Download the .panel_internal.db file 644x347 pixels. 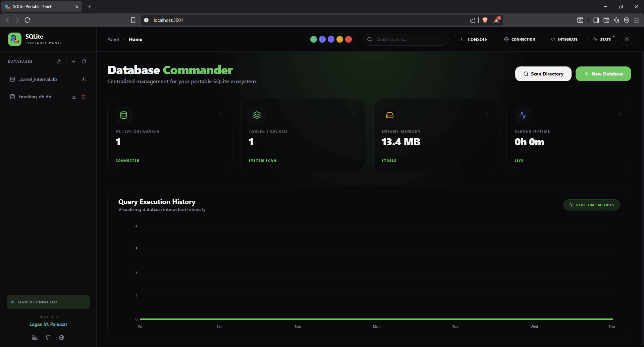click(x=83, y=79)
